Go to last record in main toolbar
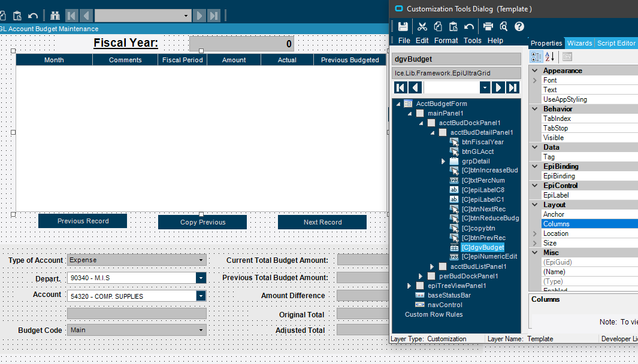 tap(214, 16)
